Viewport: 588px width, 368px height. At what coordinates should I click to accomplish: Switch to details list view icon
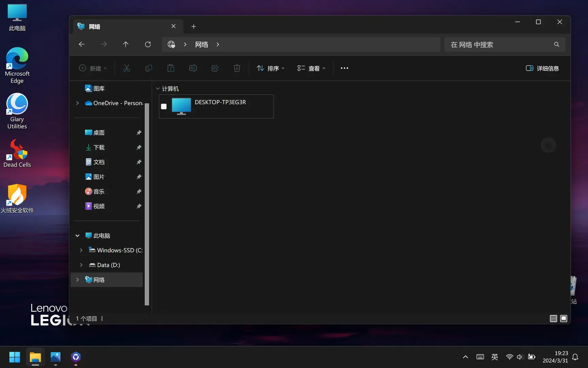tap(553, 318)
